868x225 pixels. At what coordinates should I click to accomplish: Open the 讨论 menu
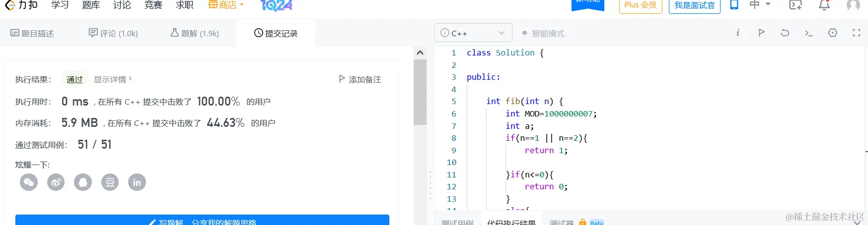(x=122, y=5)
